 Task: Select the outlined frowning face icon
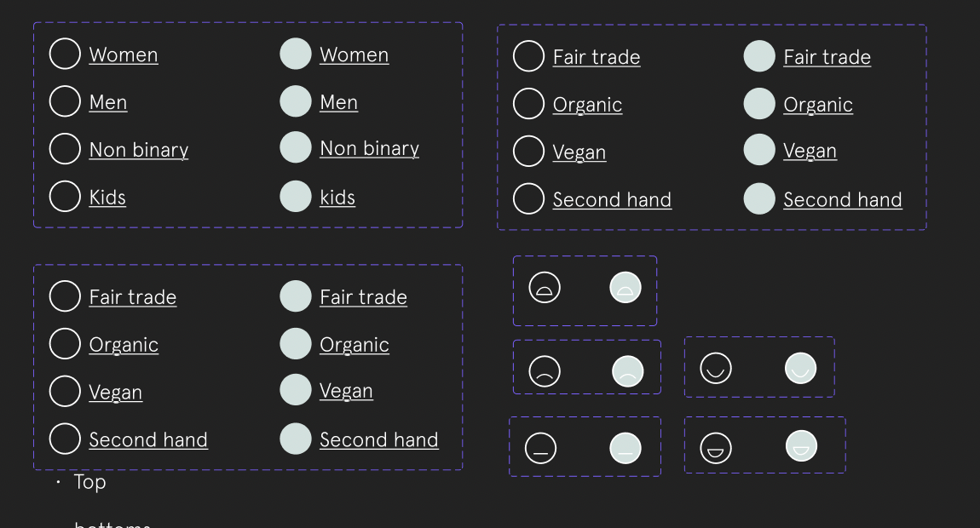coord(545,371)
